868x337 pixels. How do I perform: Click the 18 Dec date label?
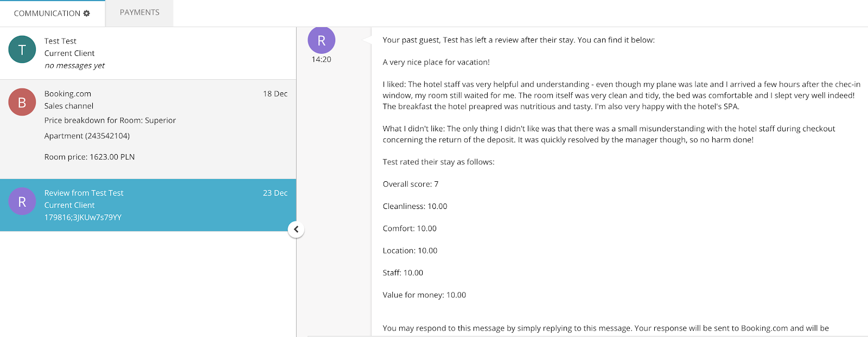[275, 94]
